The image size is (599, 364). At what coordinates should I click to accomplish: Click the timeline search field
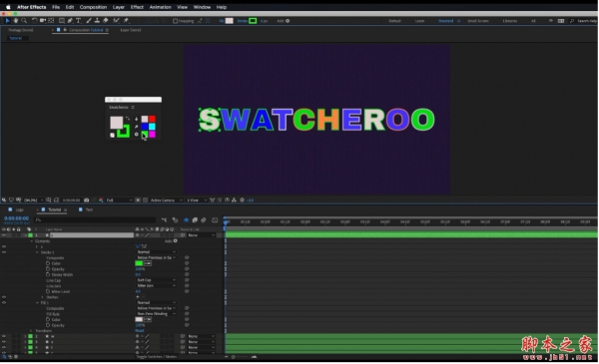[95, 219]
